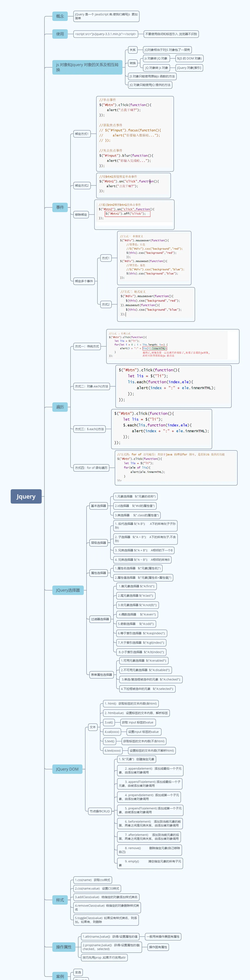Select the "jQuery 对象[索引]" node
The image size is (250, 980).
point(189,68)
